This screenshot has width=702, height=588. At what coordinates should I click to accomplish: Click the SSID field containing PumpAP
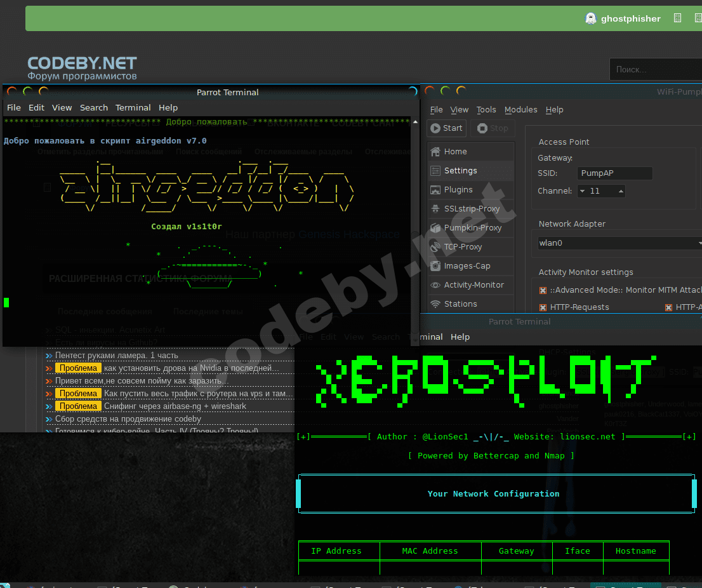point(614,173)
